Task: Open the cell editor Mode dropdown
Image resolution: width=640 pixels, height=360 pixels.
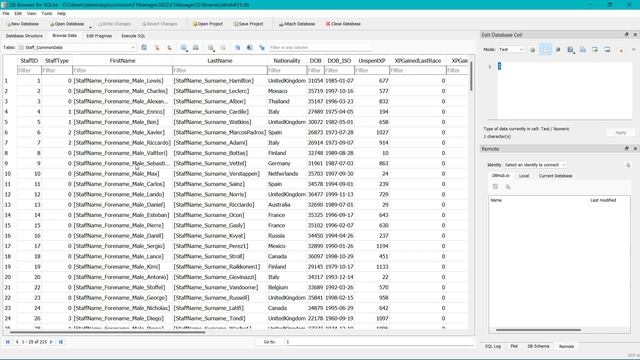Action: (x=511, y=49)
